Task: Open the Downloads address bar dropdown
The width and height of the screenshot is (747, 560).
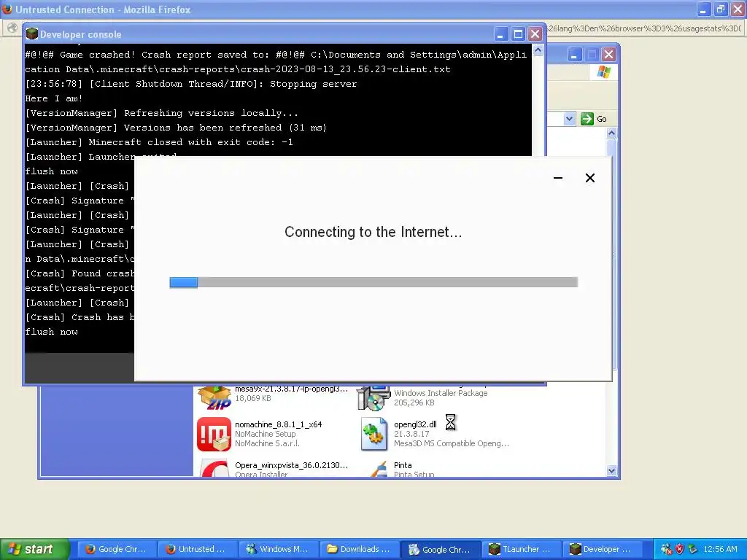Action: pyautogui.click(x=569, y=119)
